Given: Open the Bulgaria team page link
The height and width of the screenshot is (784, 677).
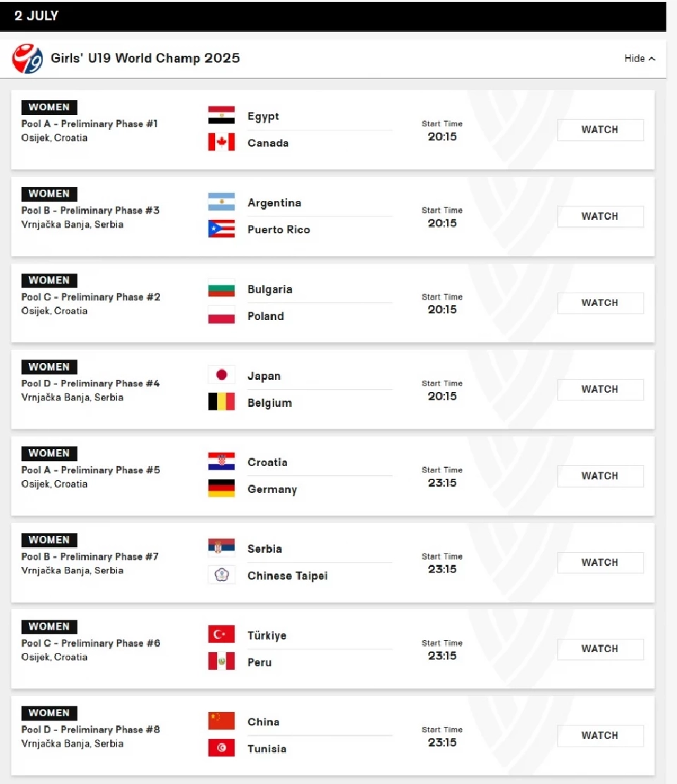Looking at the screenshot, I should [x=270, y=288].
